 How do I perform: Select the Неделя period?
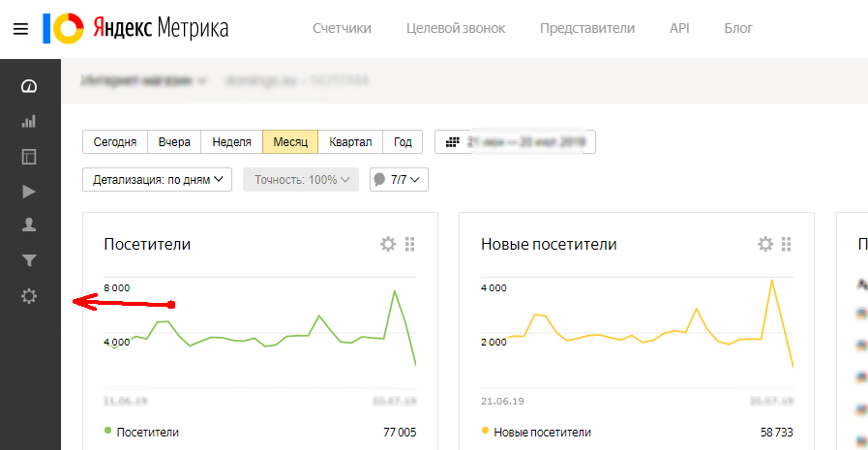click(232, 141)
